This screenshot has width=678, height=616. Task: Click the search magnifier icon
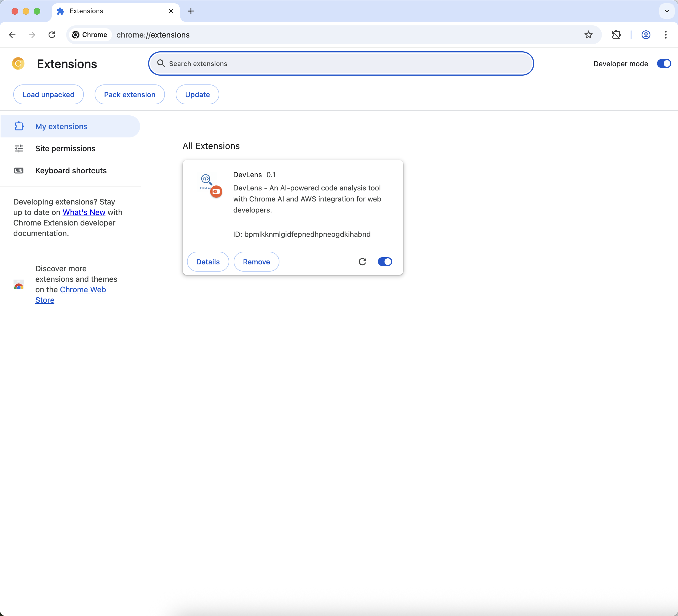(x=161, y=63)
